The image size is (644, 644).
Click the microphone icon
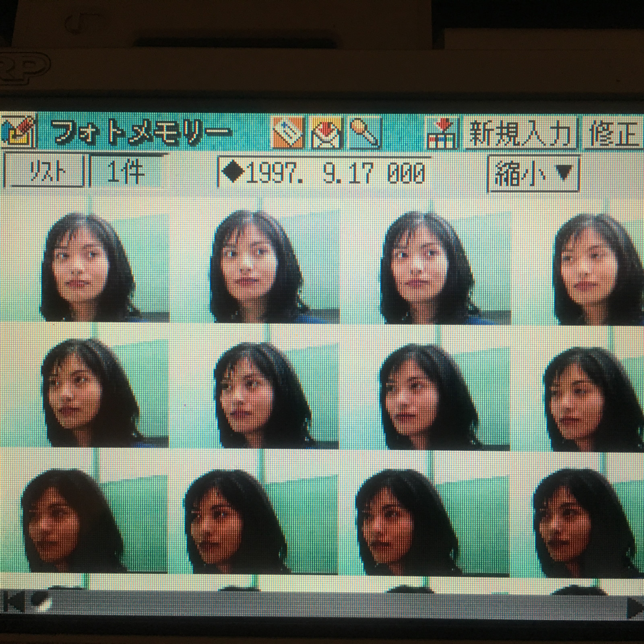365,133
